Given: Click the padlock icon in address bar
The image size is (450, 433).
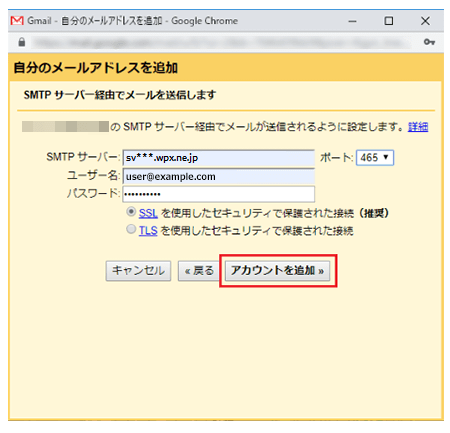Looking at the screenshot, I should coord(22,42).
